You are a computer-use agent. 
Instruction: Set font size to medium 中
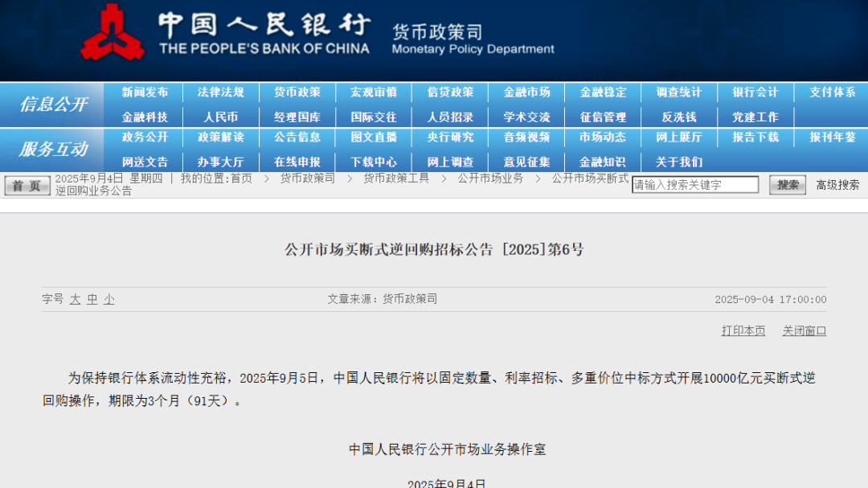click(92, 299)
